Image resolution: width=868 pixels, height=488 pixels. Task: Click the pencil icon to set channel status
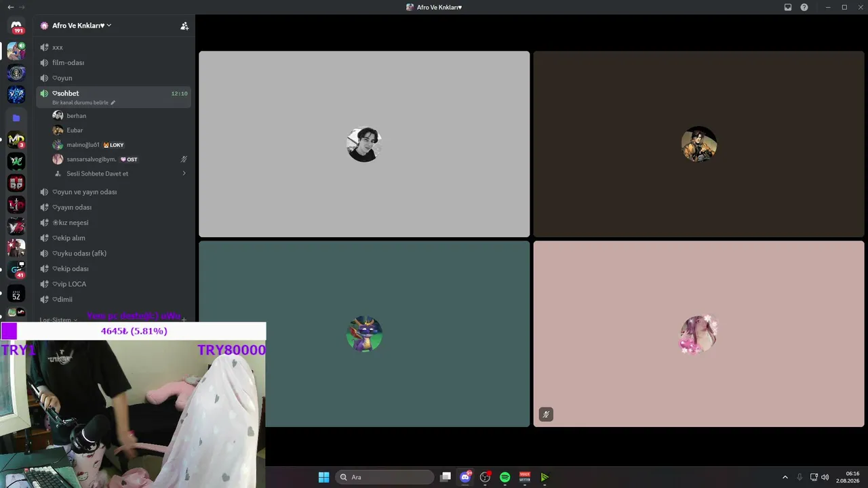click(113, 102)
